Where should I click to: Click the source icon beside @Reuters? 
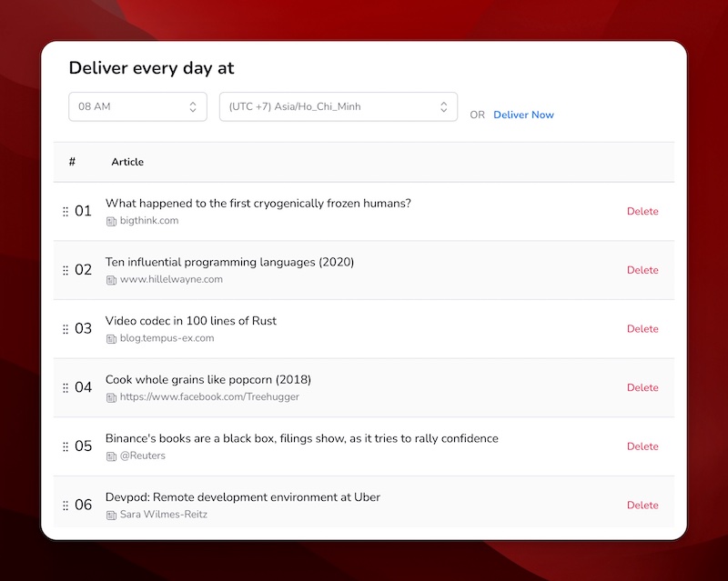[x=111, y=456]
